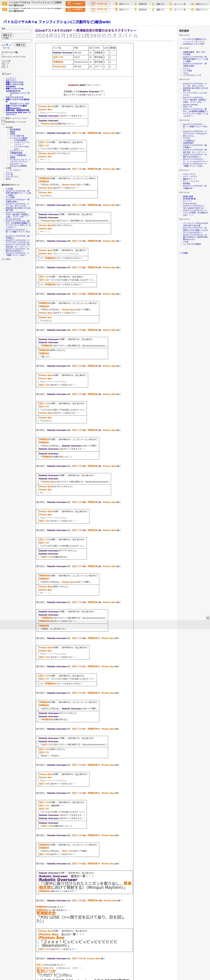Open 爆破のクイーン in update history
Screen dimensions: 210x980
pos(189,179)
